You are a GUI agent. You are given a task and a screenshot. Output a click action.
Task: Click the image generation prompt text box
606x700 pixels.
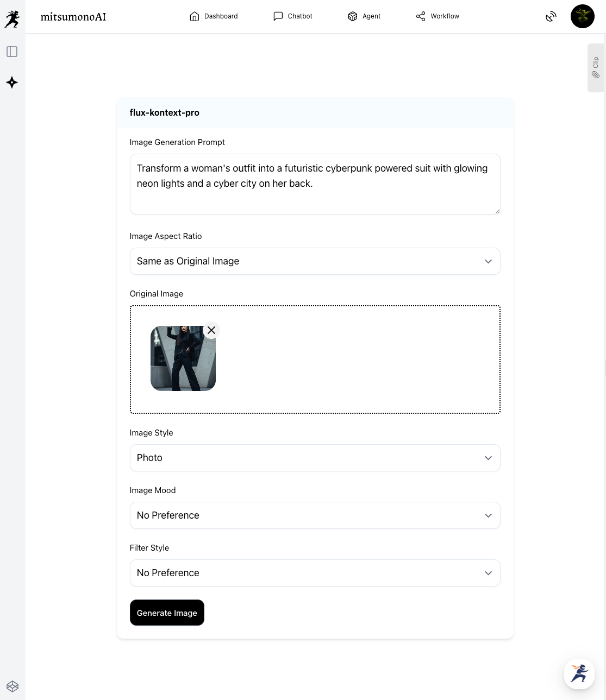315,184
